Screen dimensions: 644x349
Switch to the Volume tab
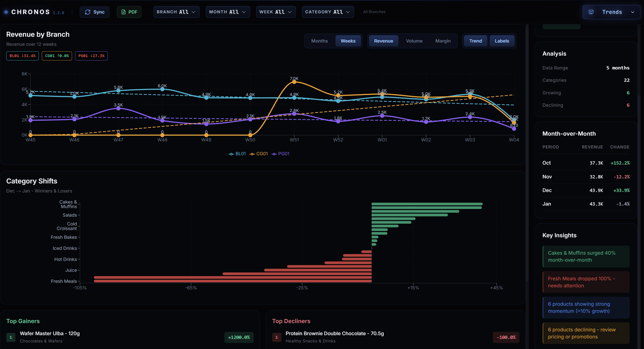[x=414, y=41]
